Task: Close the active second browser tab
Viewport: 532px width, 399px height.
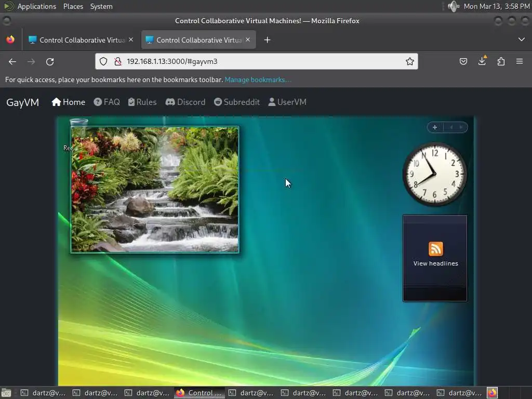Action: coord(248,39)
